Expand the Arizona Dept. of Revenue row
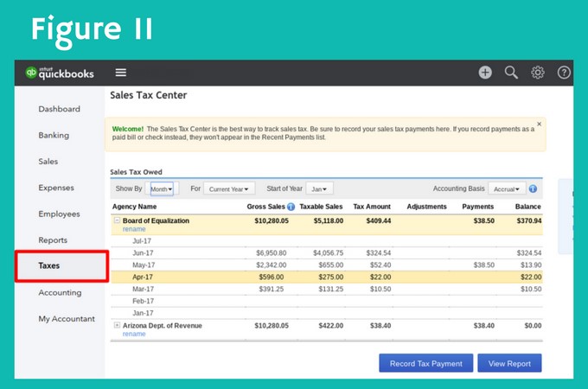The height and width of the screenshot is (389, 588). click(x=117, y=325)
